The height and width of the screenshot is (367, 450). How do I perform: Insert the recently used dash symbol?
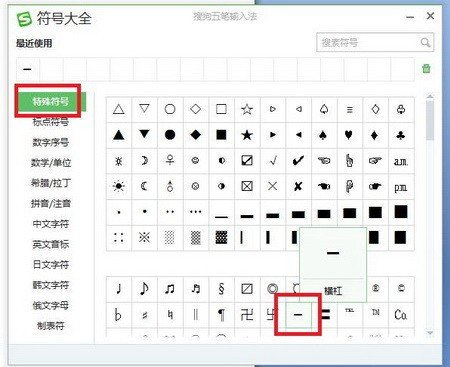pyautogui.click(x=27, y=69)
